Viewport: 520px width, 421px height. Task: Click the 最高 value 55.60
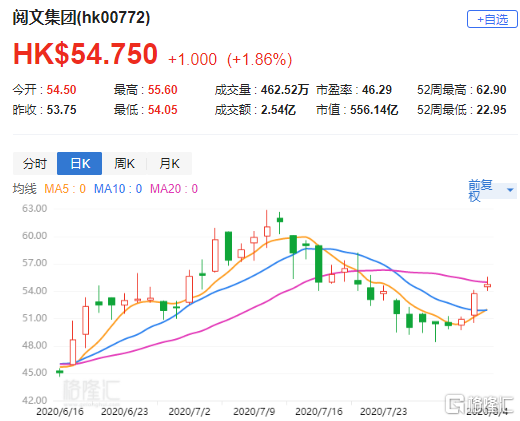click(163, 90)
